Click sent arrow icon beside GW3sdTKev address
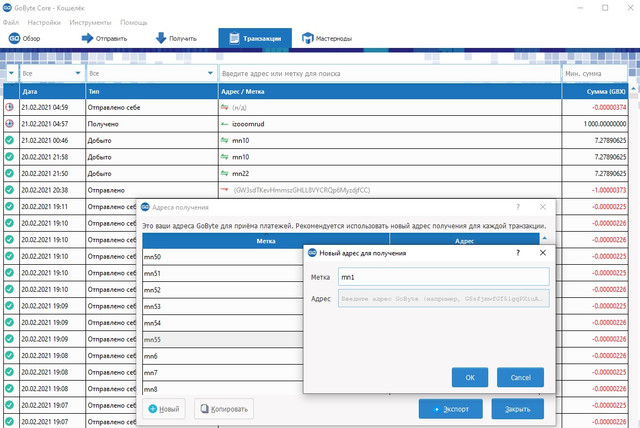640x428 pixels. click(x=224, y=190)
